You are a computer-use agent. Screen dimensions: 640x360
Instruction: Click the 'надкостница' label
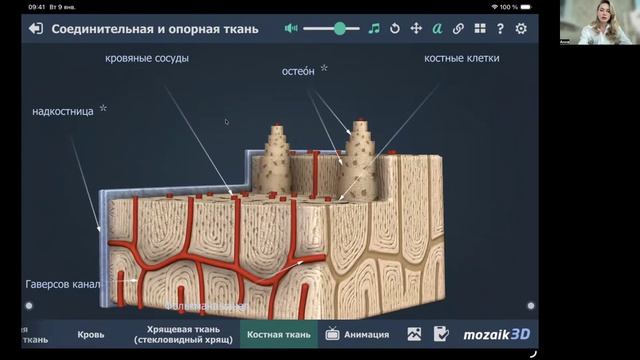coord(63,111)
